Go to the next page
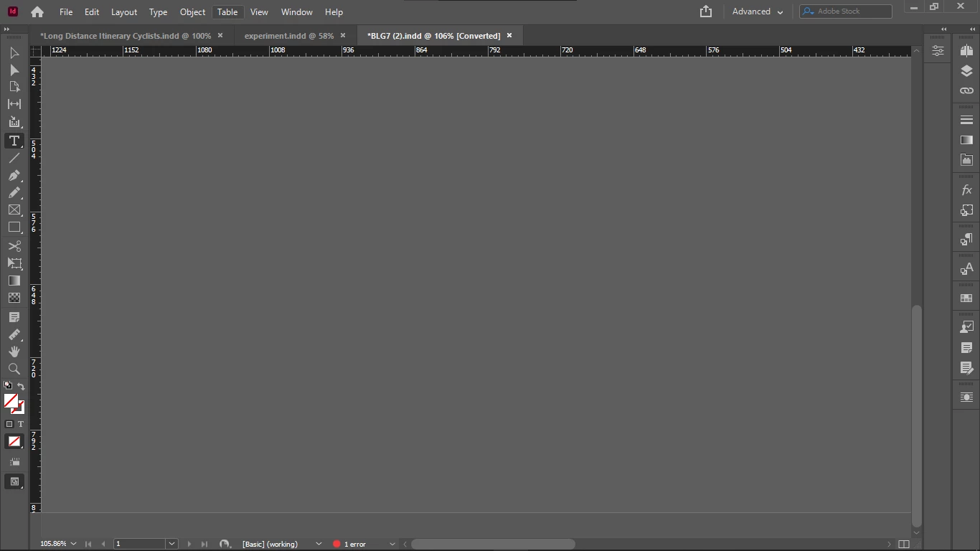980x551 pixels. tap(189, 544)
